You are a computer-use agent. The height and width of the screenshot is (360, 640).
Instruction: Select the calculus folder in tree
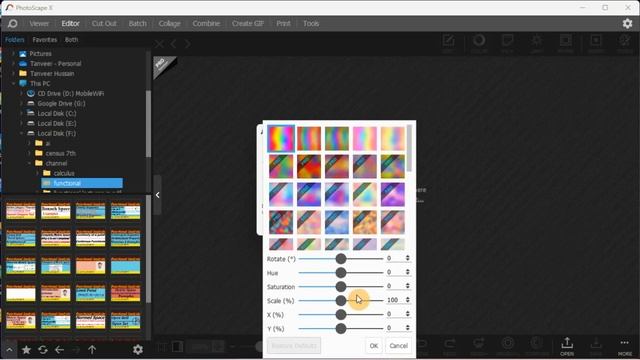[x=64, y=173]
